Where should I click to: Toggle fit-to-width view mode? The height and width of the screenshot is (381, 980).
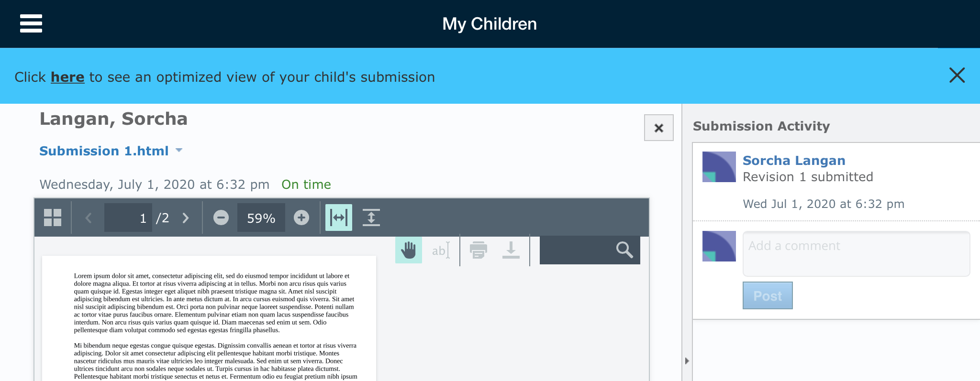(x=338, y=218)
